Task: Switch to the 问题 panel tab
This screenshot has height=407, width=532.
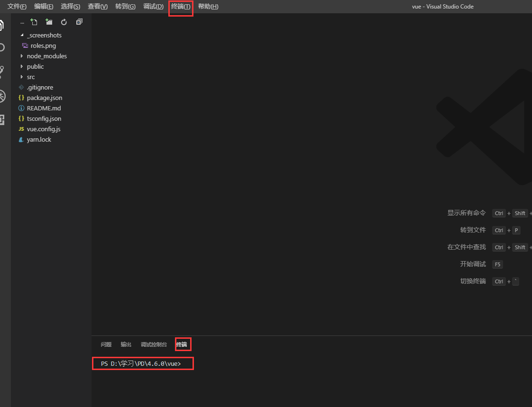Action: [106, 344]
